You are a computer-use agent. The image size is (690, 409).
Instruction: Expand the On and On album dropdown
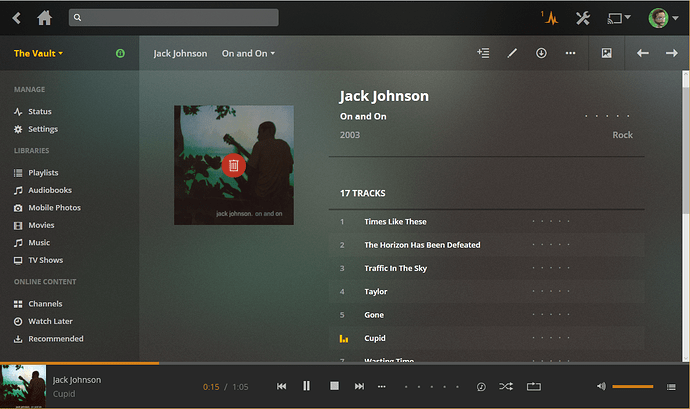(x=248, y=53)
